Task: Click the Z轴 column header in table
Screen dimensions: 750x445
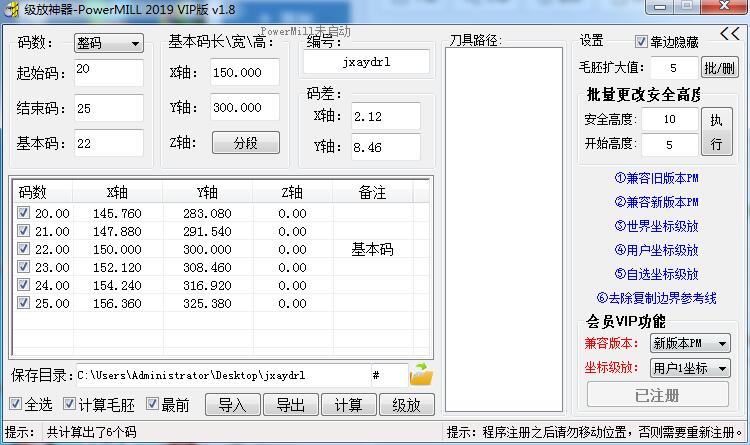Action: coord(293,192)
